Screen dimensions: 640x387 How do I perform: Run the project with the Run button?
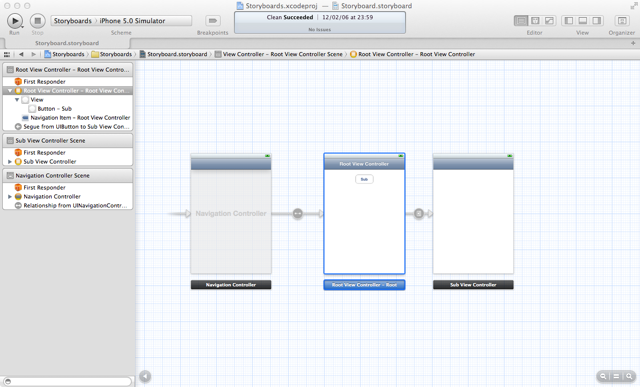pos(15,20)
